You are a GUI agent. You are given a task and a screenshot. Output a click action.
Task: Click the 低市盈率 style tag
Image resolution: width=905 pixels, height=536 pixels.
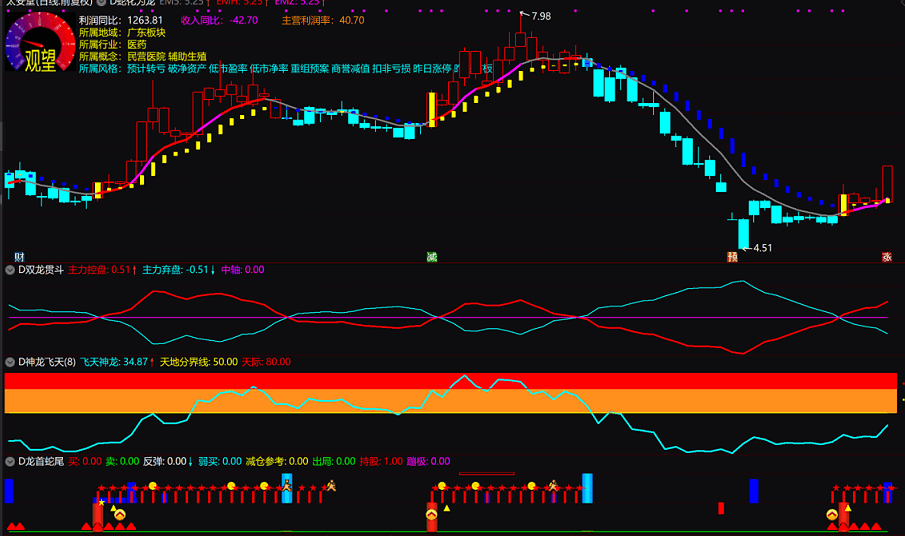228,69
